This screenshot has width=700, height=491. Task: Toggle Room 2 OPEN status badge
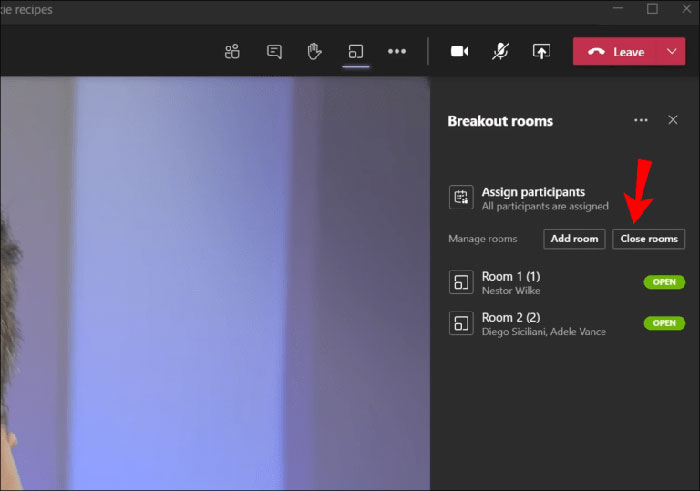click(x=664, y=324)
